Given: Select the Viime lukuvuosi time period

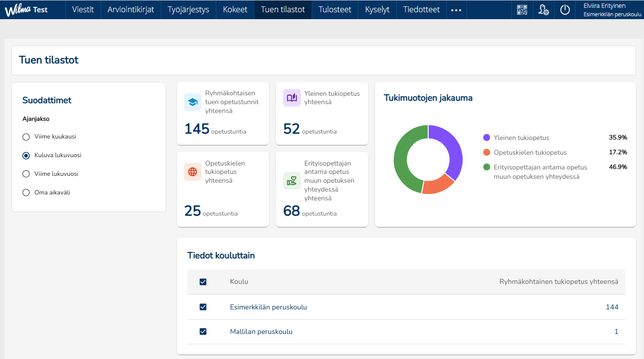Looking at the screenshot, I should tap(27, 174).
